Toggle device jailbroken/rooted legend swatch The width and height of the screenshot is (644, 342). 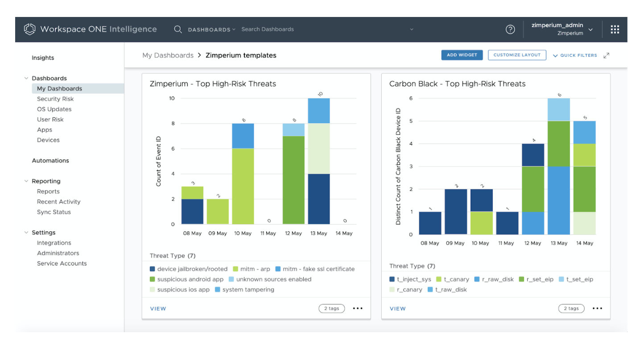click(153, 269)
